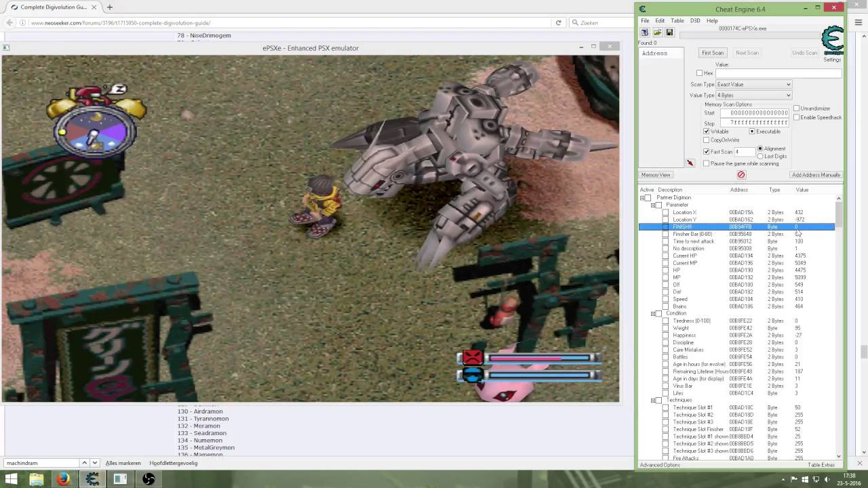Click the Value input field
The width and height of the screenshot is (868, 488).
[778, 73]
